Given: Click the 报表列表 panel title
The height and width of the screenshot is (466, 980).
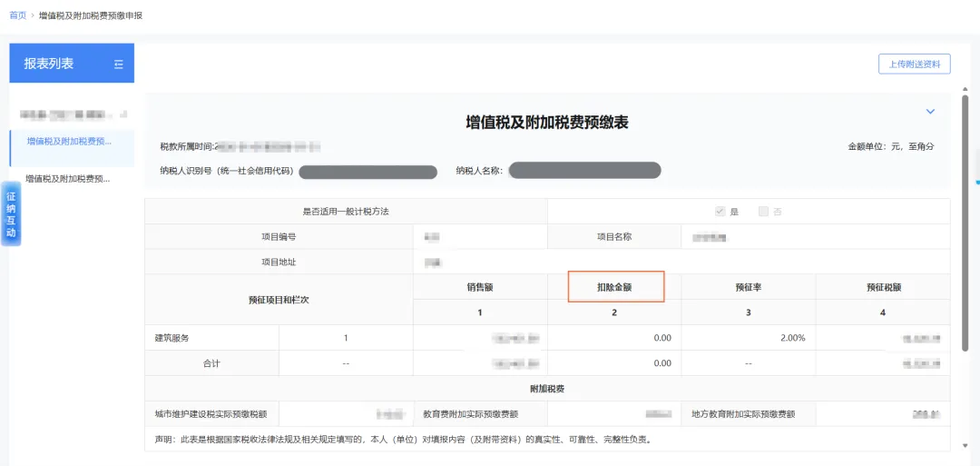Looking at the screenshot, I should [49, 64].
